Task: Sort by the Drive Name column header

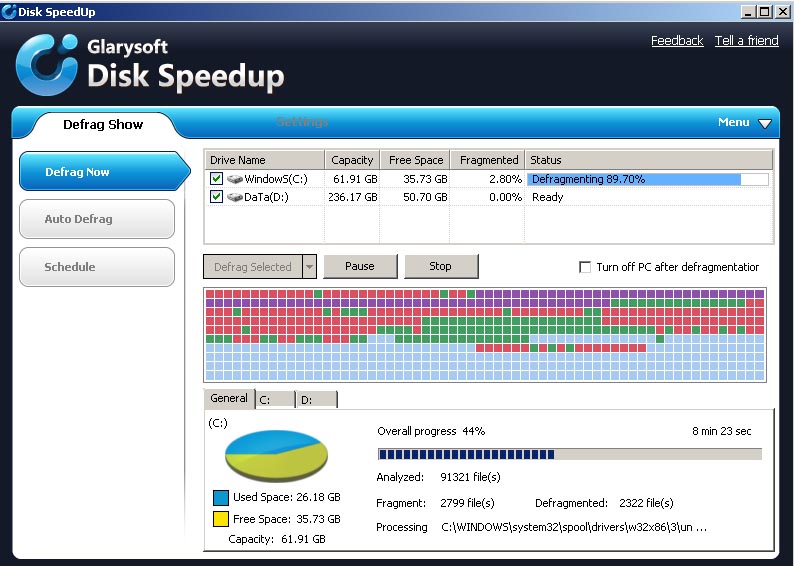Action: (264, 160)
